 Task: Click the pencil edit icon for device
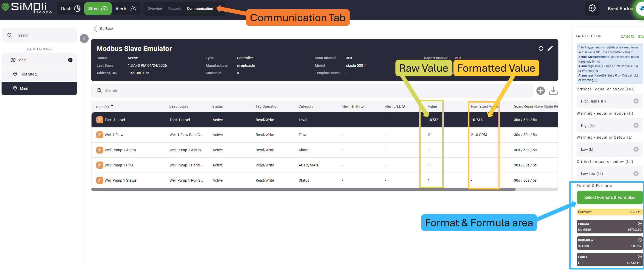pos(550,48)
